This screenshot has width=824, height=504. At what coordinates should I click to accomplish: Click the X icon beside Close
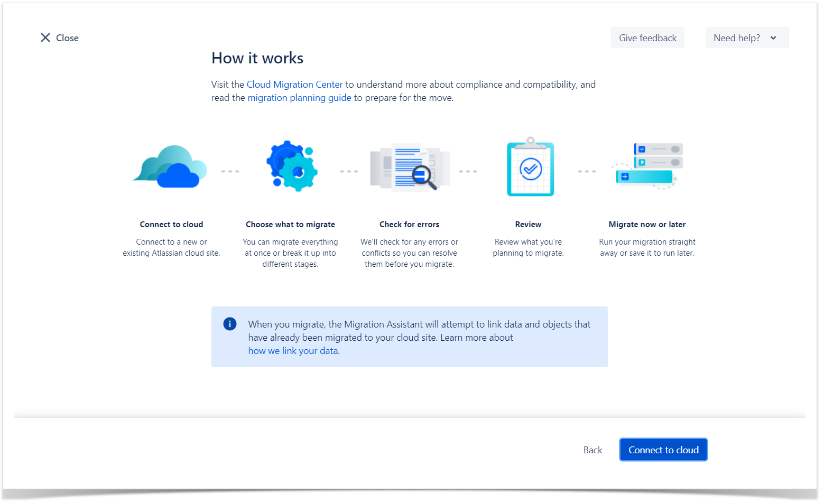[45, 38]
